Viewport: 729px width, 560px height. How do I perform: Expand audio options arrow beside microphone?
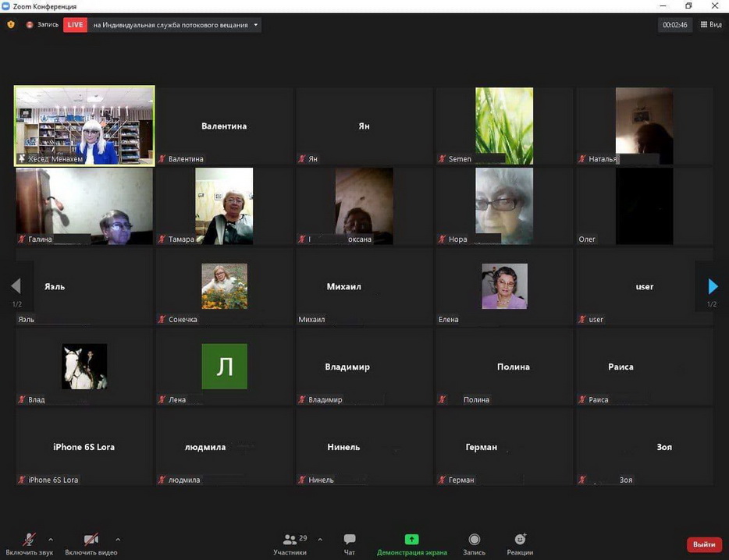[51, 539]
